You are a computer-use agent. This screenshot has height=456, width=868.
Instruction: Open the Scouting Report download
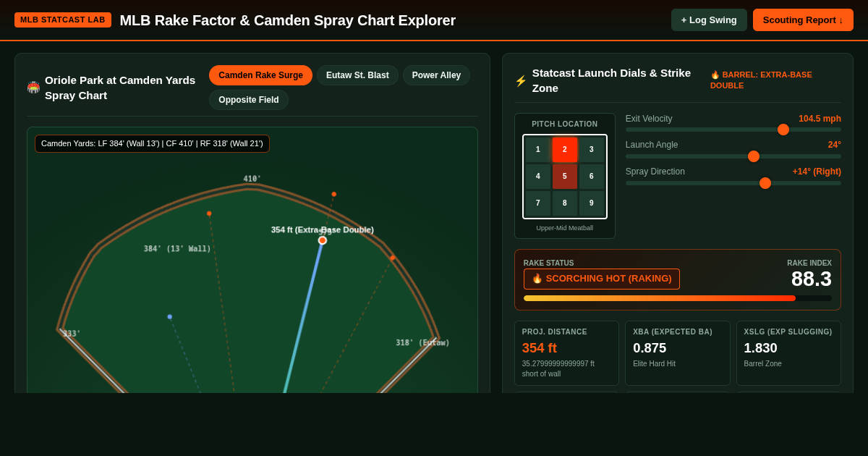(x=803, y=20)
